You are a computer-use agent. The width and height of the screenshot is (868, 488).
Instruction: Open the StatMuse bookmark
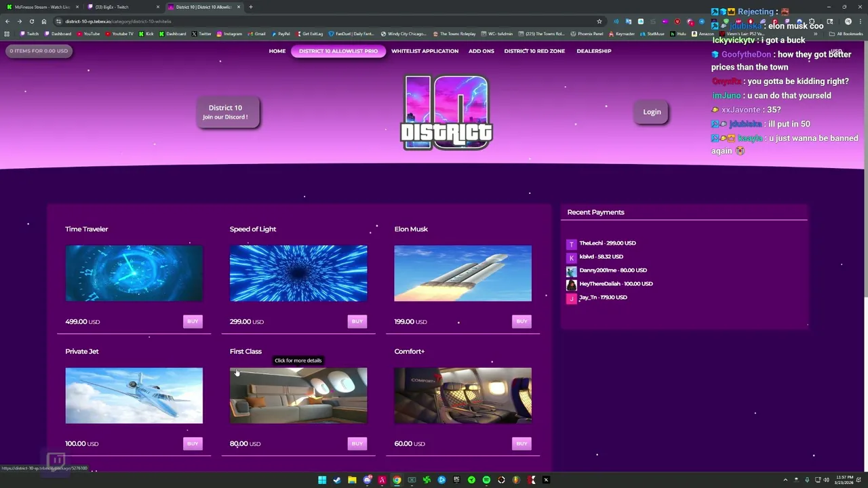pos(652,33)
